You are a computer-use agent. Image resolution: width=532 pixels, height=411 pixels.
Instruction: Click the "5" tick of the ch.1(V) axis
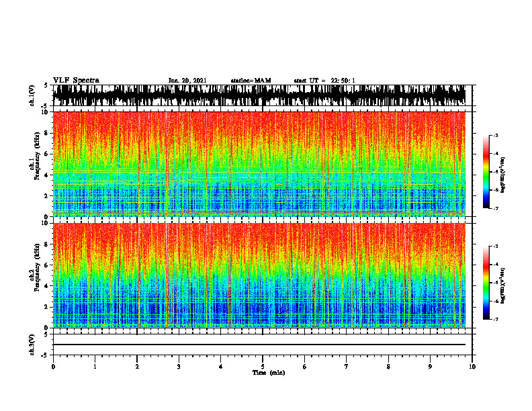click(x=46, y=86)
